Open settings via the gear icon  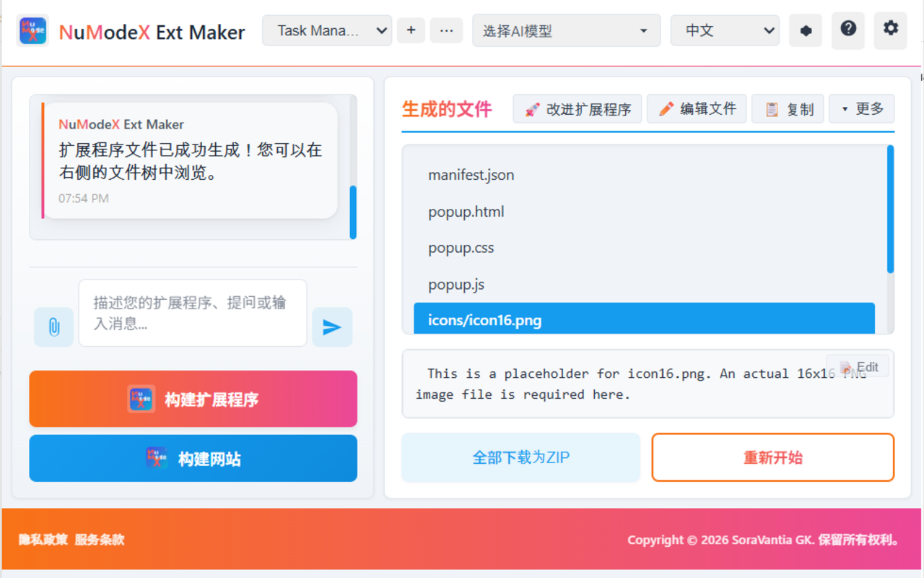890,30
